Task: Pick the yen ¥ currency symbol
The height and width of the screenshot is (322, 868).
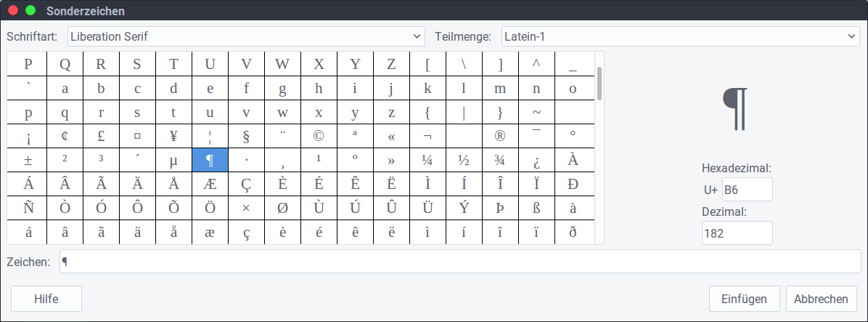Action: pyautogui.click(x=173, y=136)
